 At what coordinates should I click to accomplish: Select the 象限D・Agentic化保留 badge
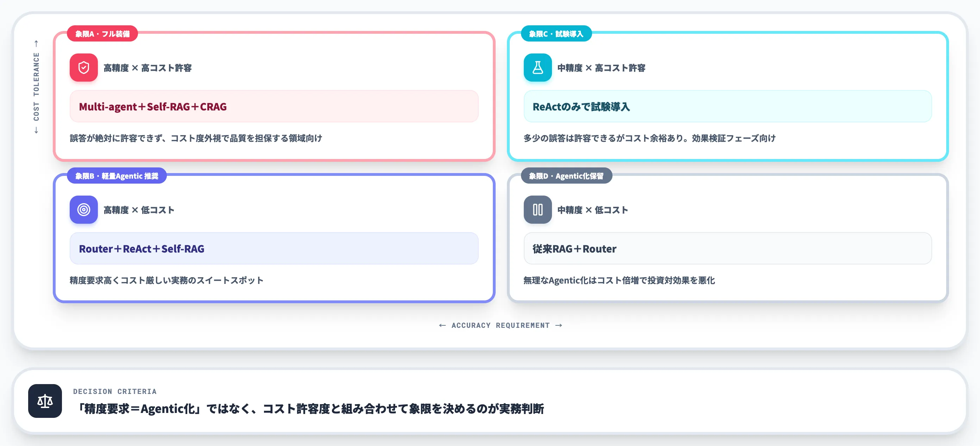(566, 176)
